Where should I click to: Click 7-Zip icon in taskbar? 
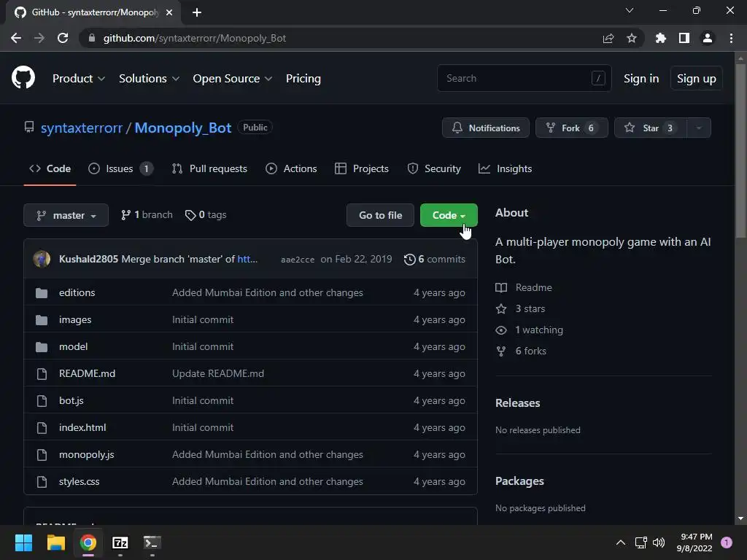pyautogui.click(x=120, y=542)
